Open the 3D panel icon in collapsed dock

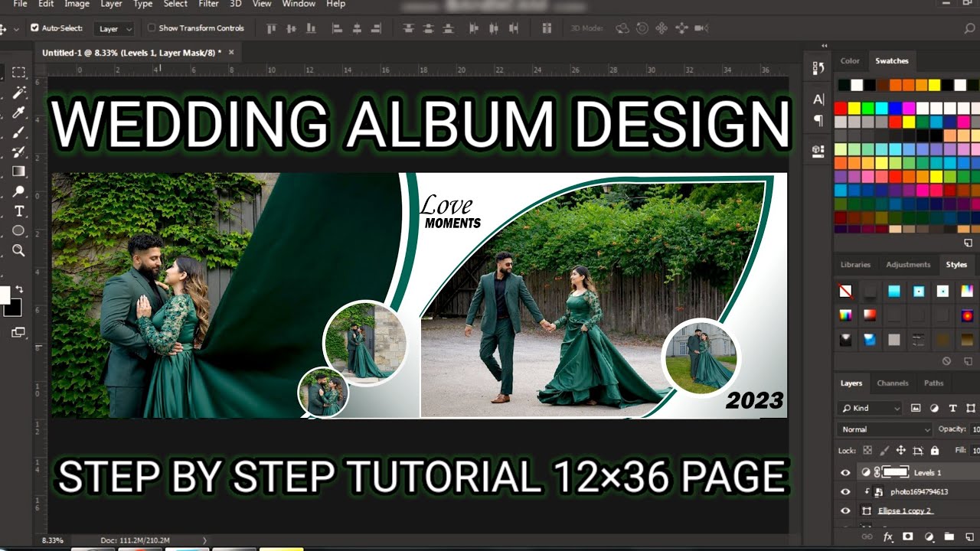tap(818, 151)
